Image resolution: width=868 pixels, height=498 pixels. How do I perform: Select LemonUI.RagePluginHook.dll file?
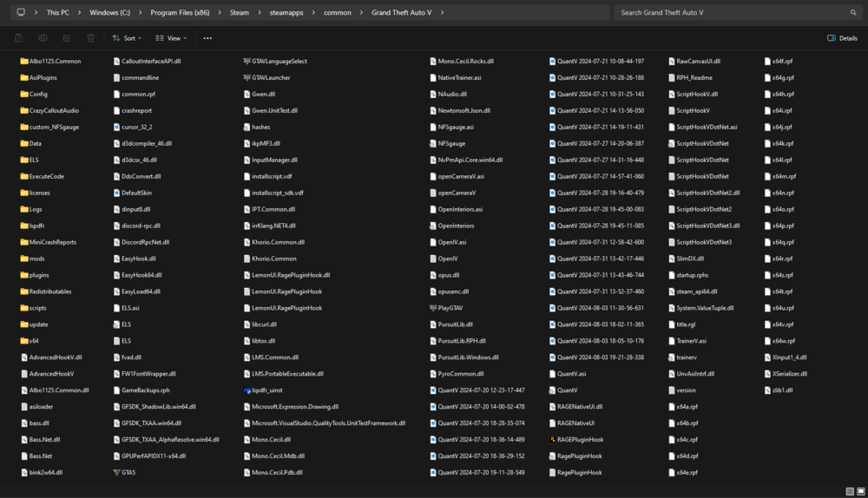point(286,275)
